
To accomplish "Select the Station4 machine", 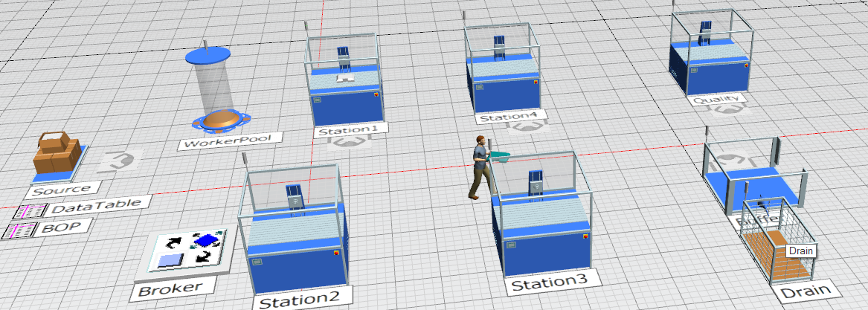I will coord(504,71).
